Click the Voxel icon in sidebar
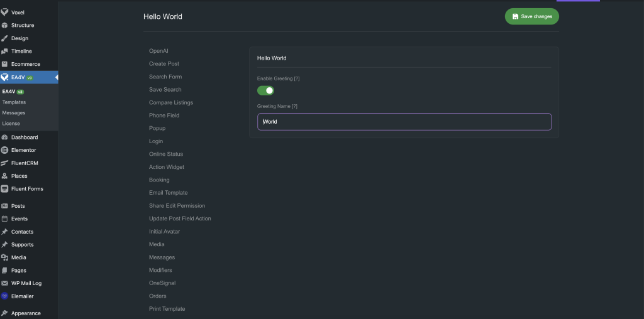 [x=5, y=13]
